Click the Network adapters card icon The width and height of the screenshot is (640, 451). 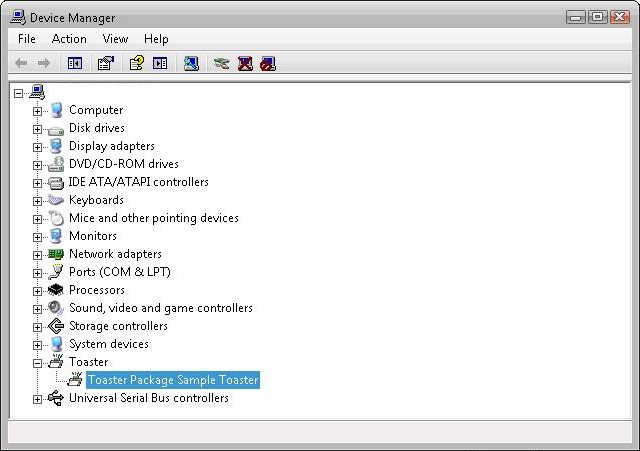56,254
